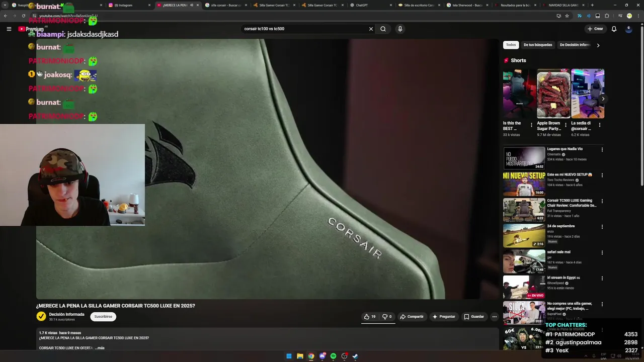Open more video actions ellipsis button
Image resolution: width=644 pixels, height=362 pixels.
click(494, 317)
